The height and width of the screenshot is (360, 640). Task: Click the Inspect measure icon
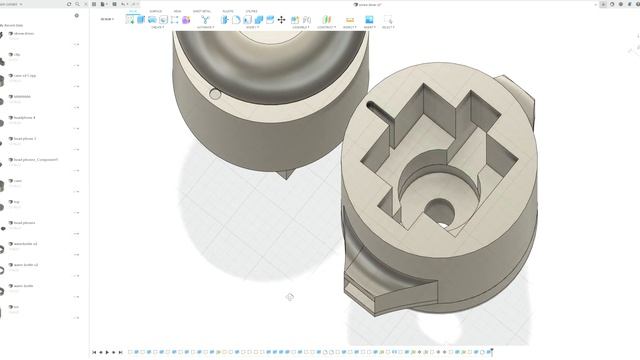tap(350, 20)
